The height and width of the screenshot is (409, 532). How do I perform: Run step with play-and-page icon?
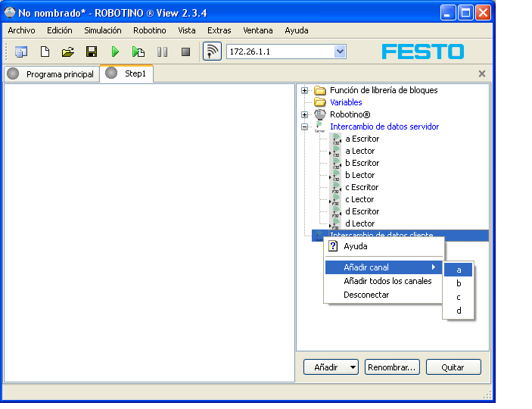point(138,52)
